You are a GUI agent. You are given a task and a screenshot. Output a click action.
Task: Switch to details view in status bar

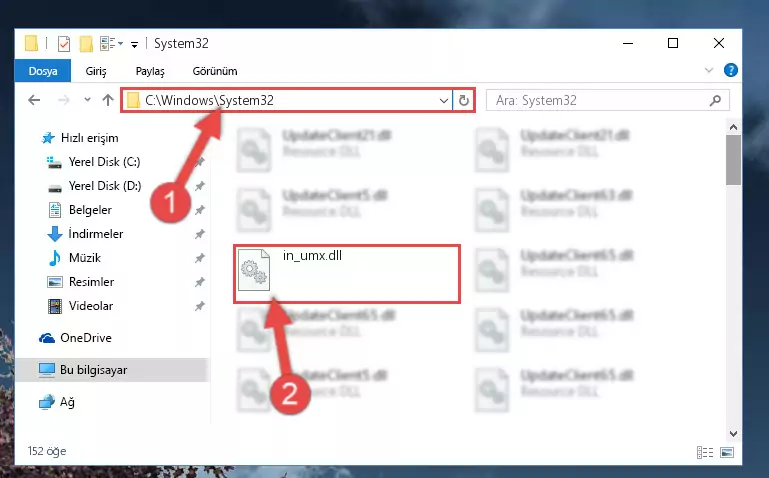[x=705, y=452]
